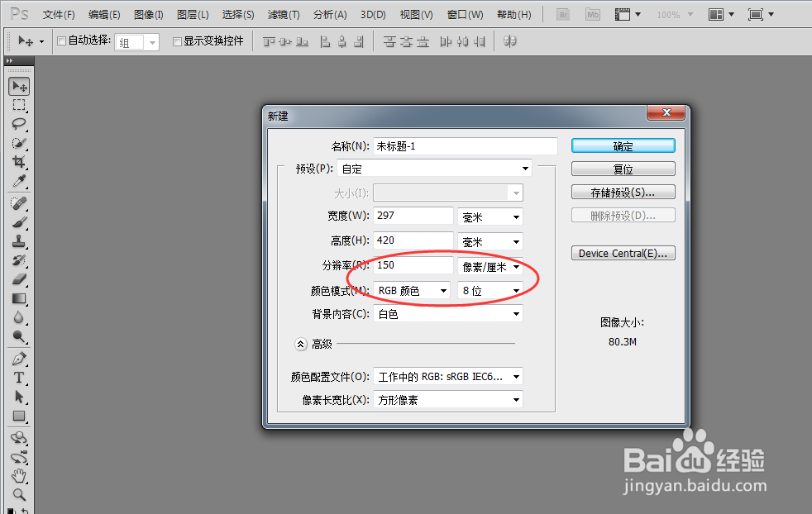Select the Lasso tool
Image resolution: width=812 pixels, height=514 pixels.
click(19, 124)
